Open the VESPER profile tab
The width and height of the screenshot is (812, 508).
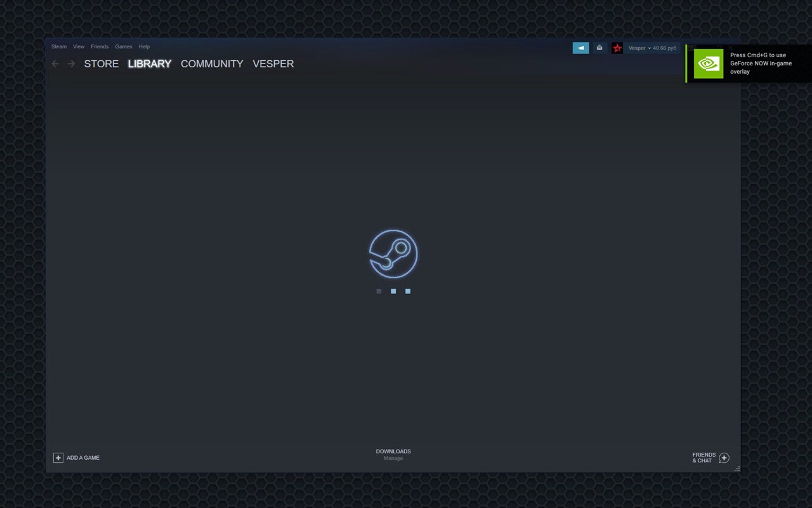[273, 63]
